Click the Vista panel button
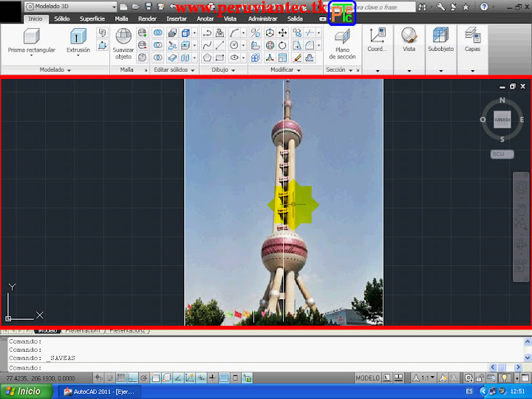The width and height of the screenshot is (532, 399). point(409,41)
